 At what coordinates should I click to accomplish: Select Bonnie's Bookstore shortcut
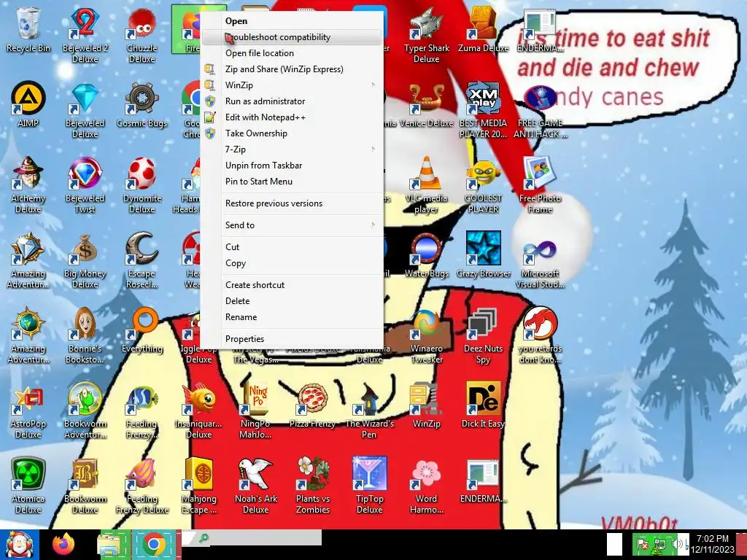[x=85, y=335]
